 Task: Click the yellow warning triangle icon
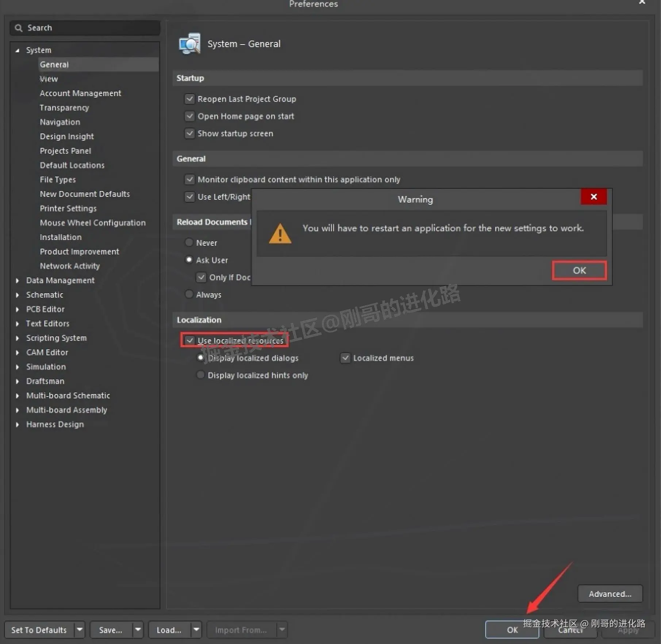(x=280, y=234)
